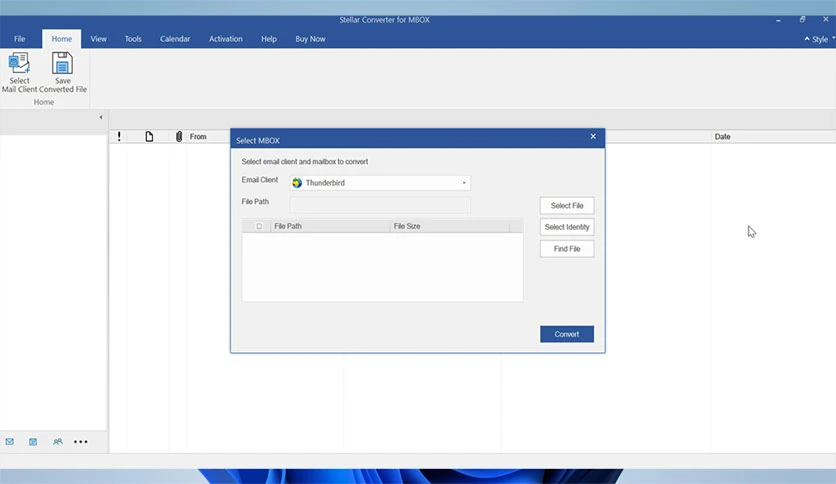
Task: Sort by the From column header
Action: click(x=198, y=136)
